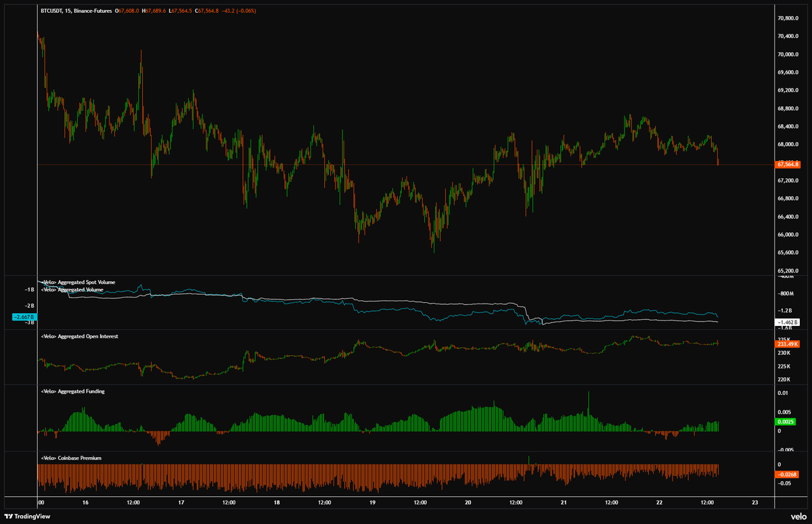Select the close value C67,564.8 in header
812x524 pixels.
point(207,11)
